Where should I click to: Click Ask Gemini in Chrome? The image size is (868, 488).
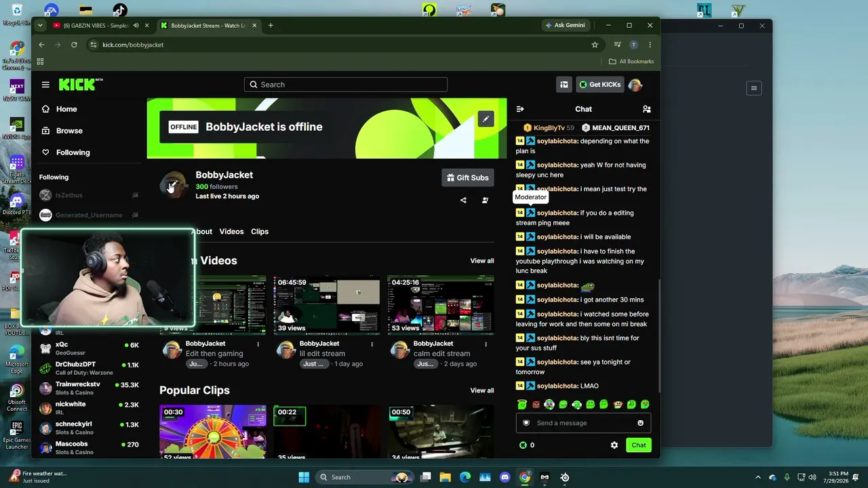(x=565, y=26)
